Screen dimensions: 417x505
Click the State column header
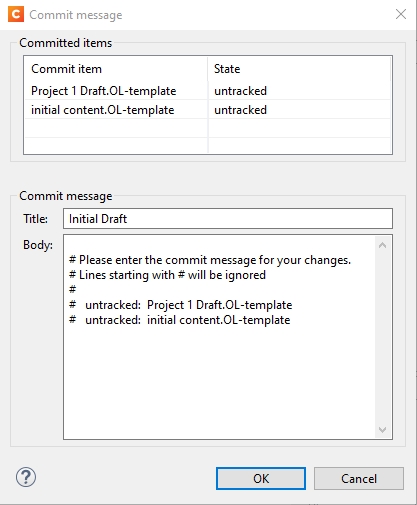coord(299,69)
